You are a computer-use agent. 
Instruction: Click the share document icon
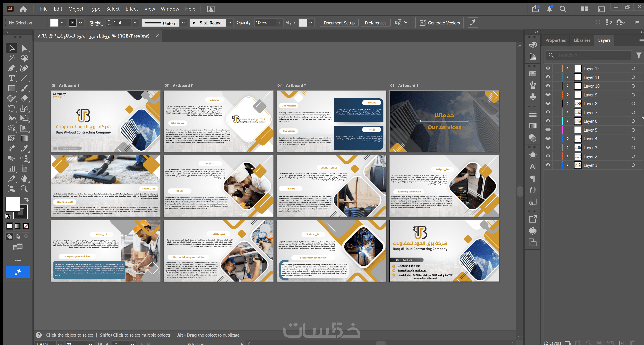point(535,9)
